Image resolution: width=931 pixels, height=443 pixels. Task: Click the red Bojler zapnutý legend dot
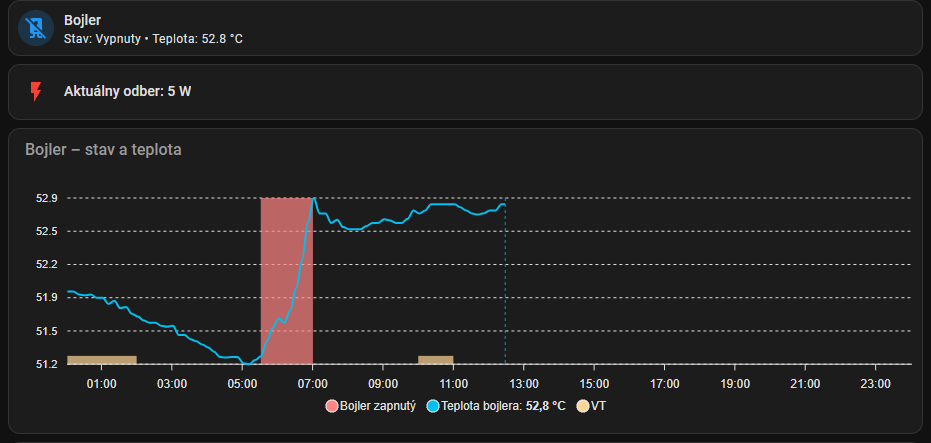tap(332, 407)
